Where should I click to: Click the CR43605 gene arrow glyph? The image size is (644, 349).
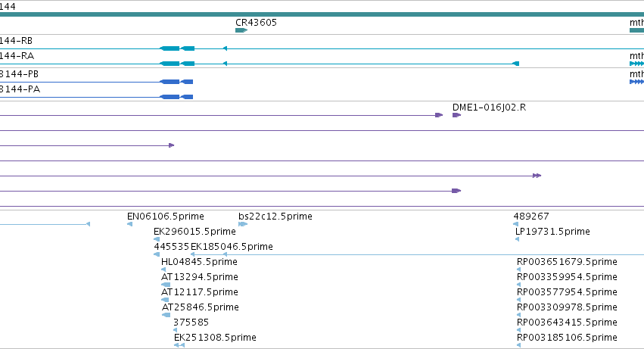[x=241, y=30]
